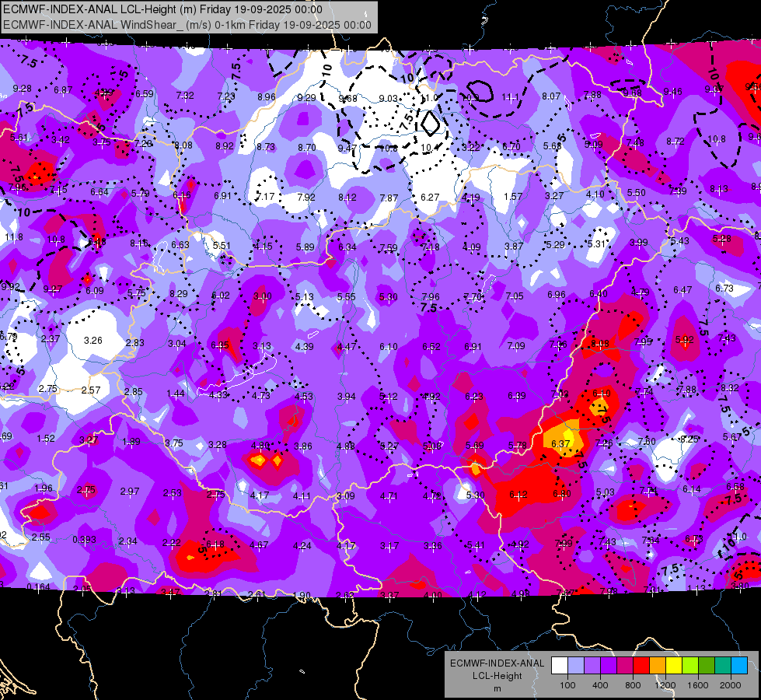
Task: Click the wind shear value 3.00
Action: pyautogui.click(x=263, y=296)
